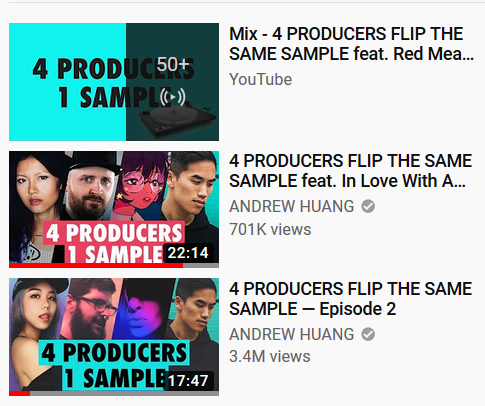Click the 3.4M views text
Image resolution: width=485 pixels, height=406 pixels.
[x=270, y=356]
